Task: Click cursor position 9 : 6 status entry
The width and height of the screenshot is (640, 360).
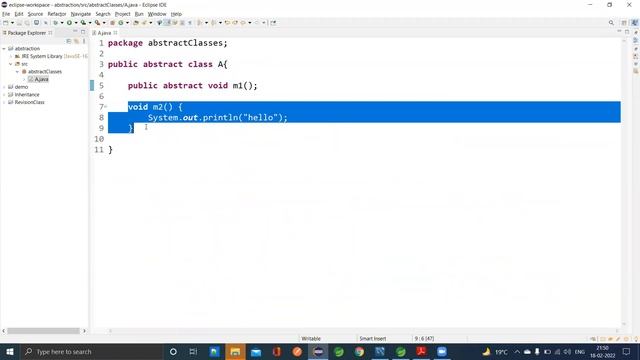Action: 424,338
